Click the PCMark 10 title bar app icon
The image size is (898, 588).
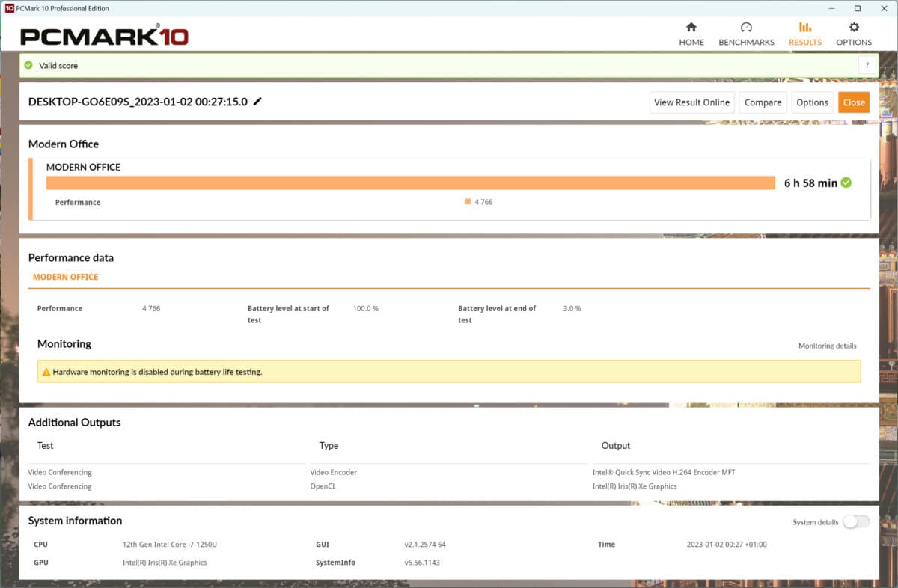(9, 8)
